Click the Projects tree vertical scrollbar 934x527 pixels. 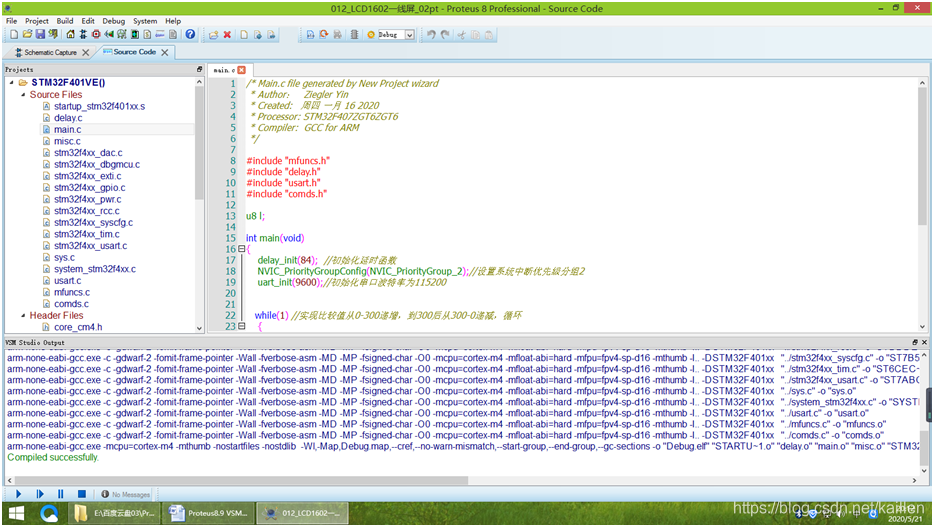199,143
